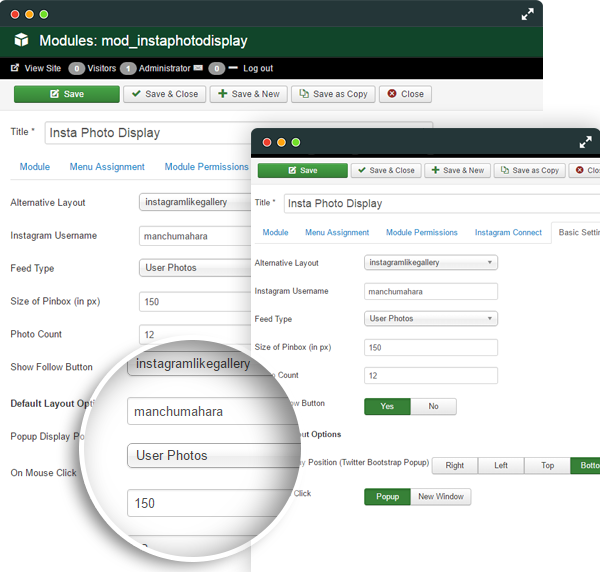Open the messages envelope icon beside Administrator

(198, 68)
